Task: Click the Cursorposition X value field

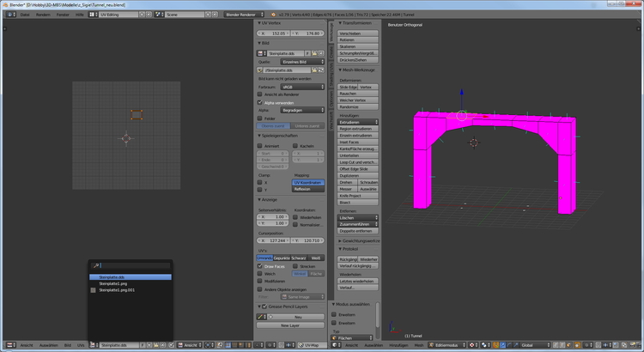Action: [275, 241]
